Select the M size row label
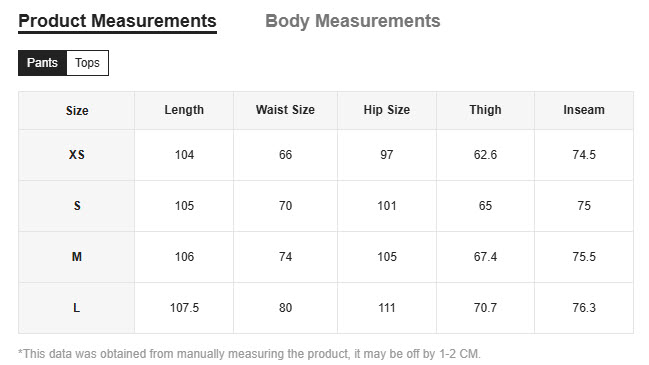Image resolution: width=649 pixels, height=365 pixels. pos(77,257)
